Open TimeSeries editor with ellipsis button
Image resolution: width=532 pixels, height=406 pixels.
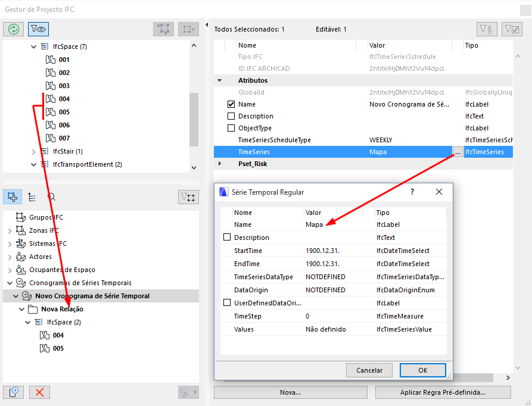pos(458,152)
